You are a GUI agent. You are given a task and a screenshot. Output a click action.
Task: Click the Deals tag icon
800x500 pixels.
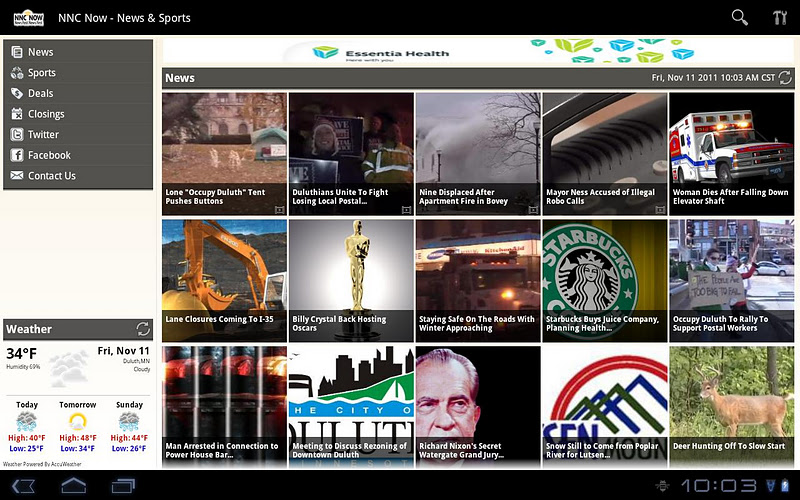pyautogui.click(x=17, y=93)
